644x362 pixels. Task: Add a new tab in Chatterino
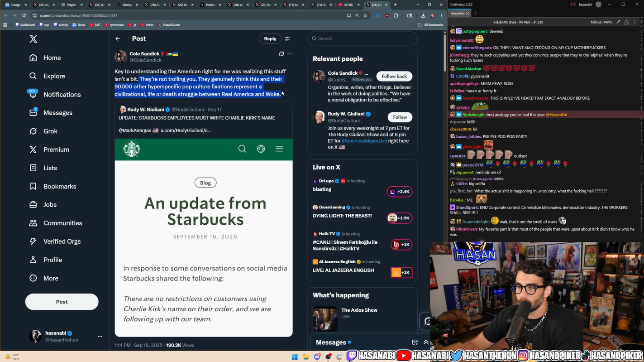(476, 13)
